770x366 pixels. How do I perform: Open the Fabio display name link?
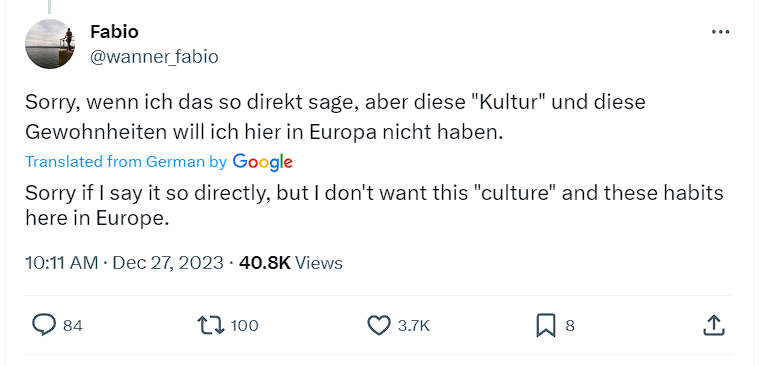(x=114, y=32)
